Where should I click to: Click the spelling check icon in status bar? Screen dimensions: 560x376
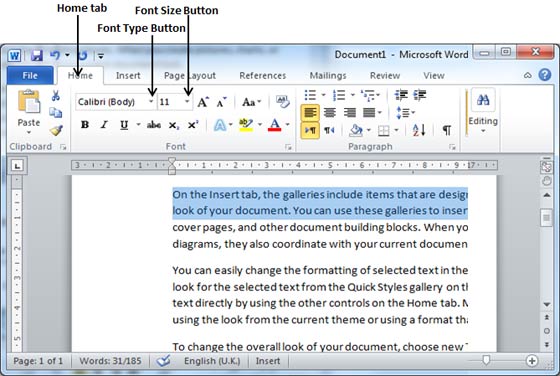pyautogui.click(x=163, y=361)
